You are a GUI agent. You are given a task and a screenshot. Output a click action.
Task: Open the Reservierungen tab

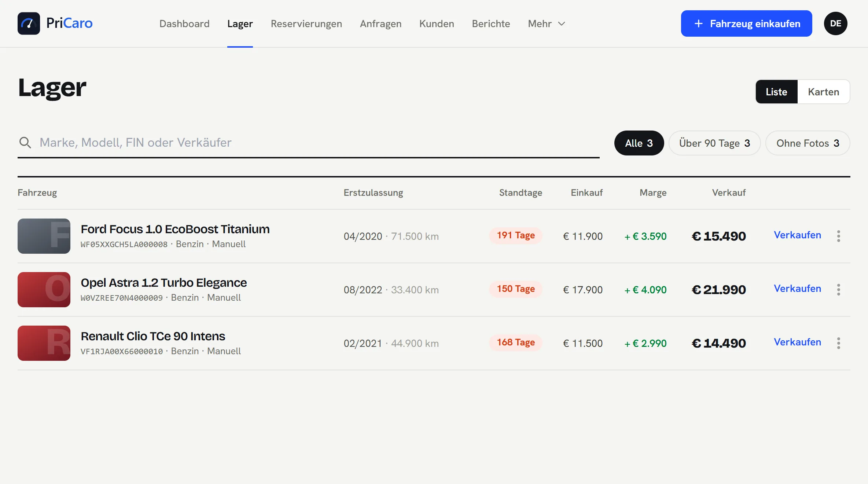[x=306, y=23]
